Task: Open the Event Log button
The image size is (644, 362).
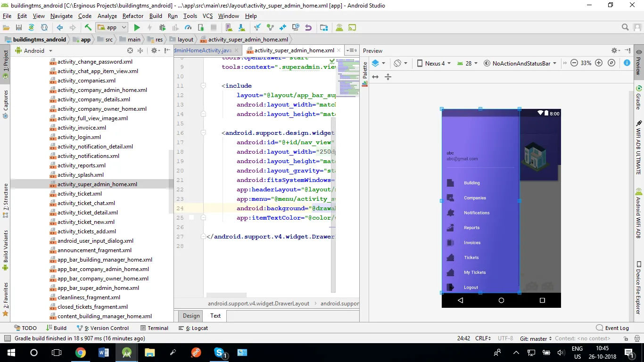Action: click(x=612, y=328)
